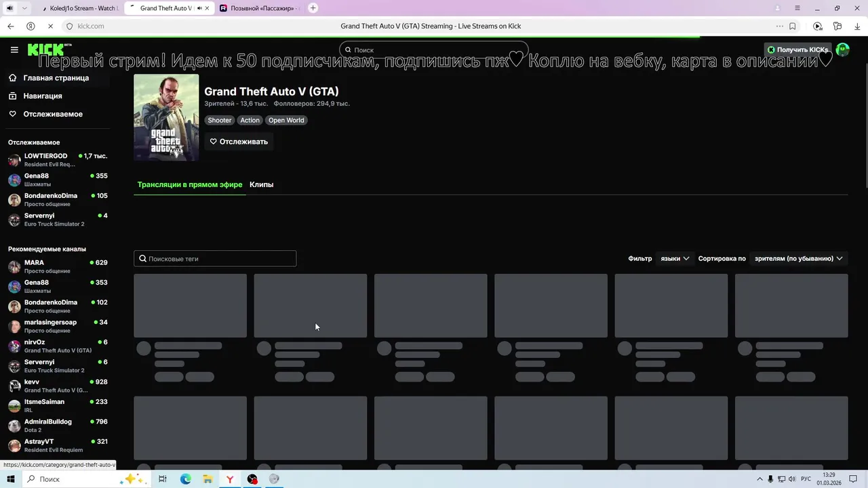868x488 pixels.
Task: Go back in browser history
Action: pos(10,26)
